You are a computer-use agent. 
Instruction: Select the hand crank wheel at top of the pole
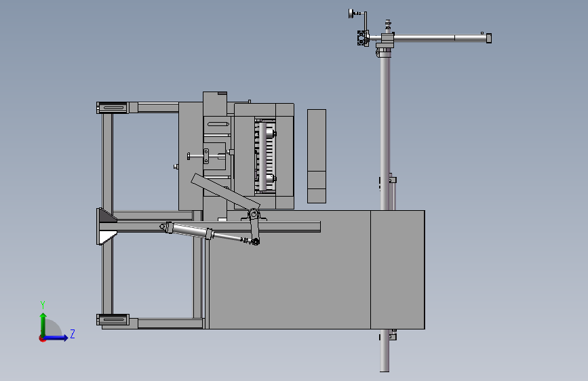coord(352,14)
